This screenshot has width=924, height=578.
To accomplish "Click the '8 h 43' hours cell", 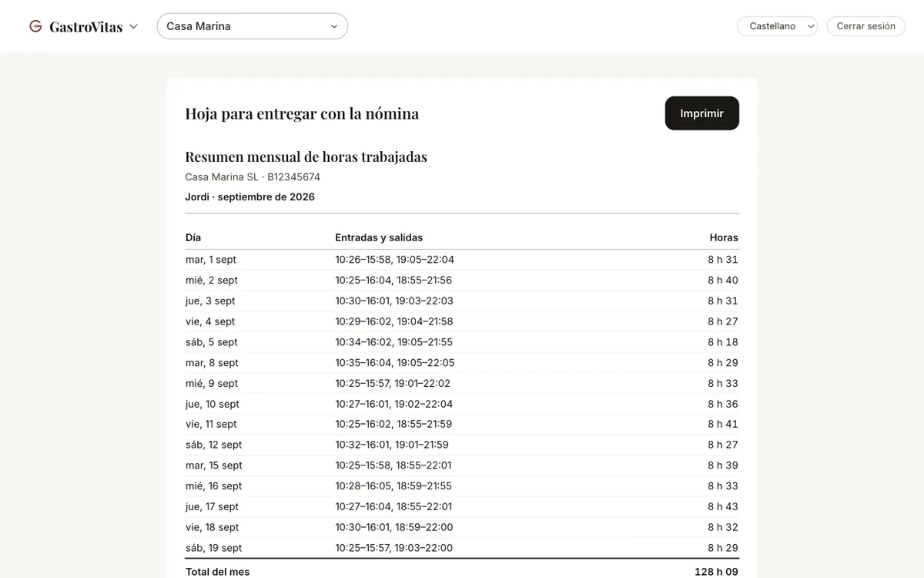I will tap(723, 507).
